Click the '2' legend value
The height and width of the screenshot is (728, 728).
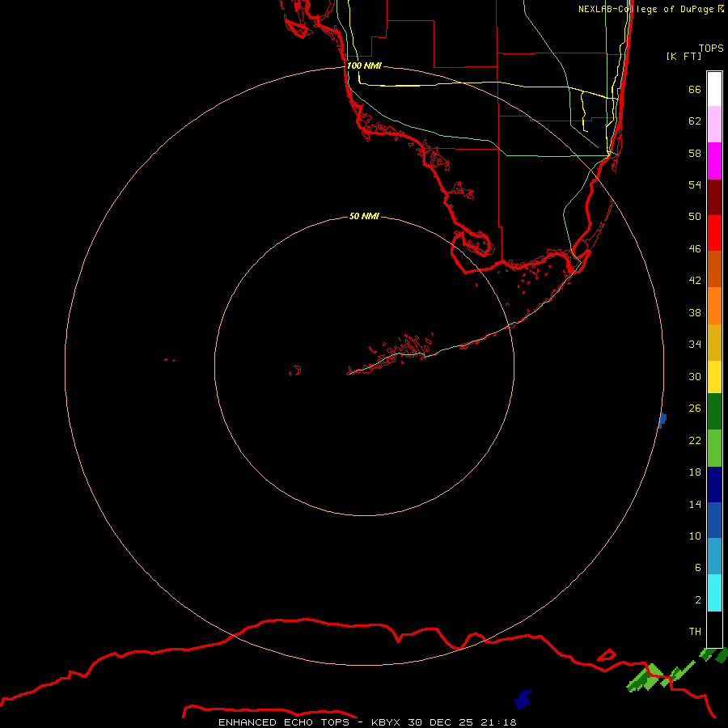[x=697, y=600]
